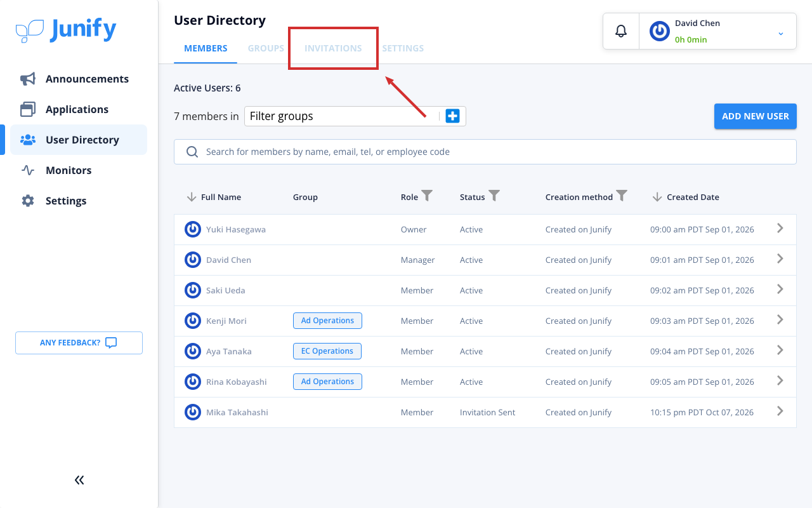Open Applications in the sidebar
The height and width of the screenshot is (508, 812).
(79, 109)
